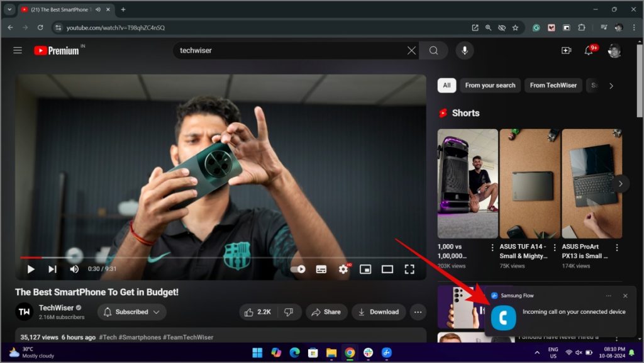Image resolution: width=644 pixels, height=363 pixels.
Task: Open the YouTube account avatar menu
Action: coord(614,50)
